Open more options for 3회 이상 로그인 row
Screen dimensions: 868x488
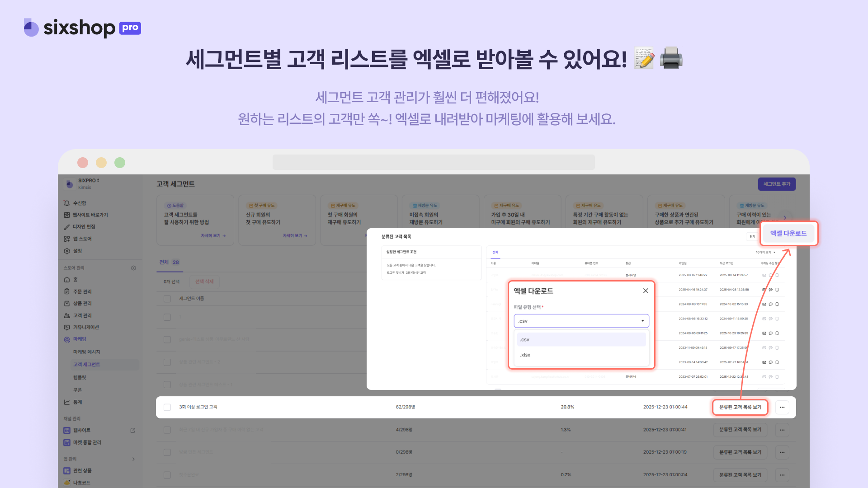click(782, 407)
